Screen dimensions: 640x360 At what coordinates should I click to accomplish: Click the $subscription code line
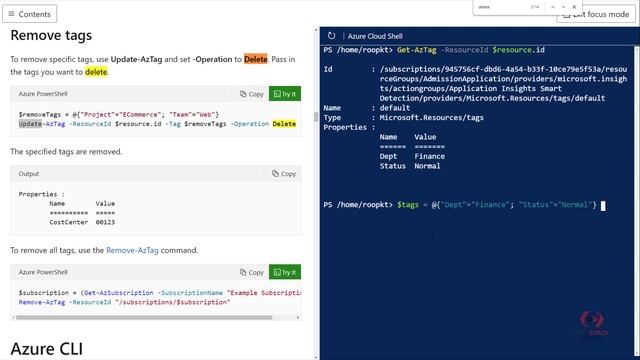159,293
